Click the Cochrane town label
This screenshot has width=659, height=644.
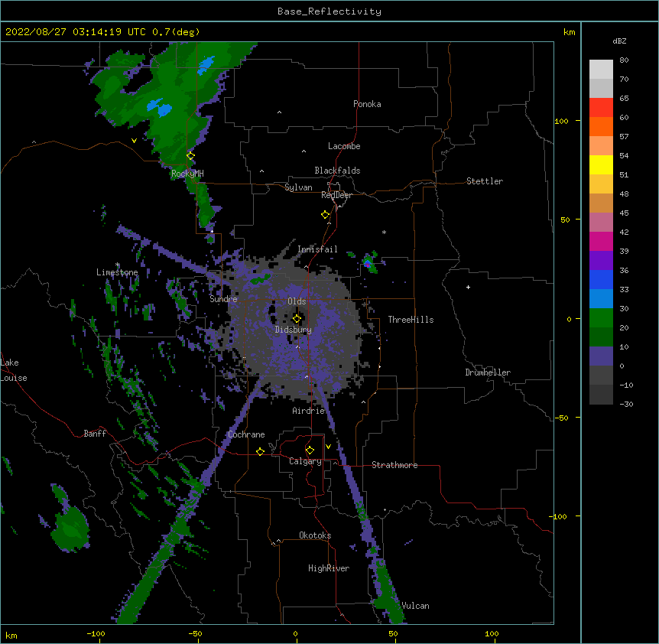246,434
